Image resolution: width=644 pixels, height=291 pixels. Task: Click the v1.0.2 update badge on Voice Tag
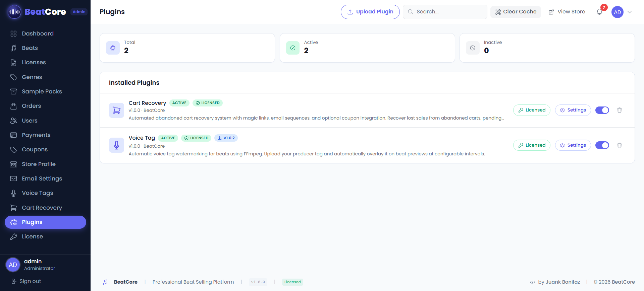(226, 138)
